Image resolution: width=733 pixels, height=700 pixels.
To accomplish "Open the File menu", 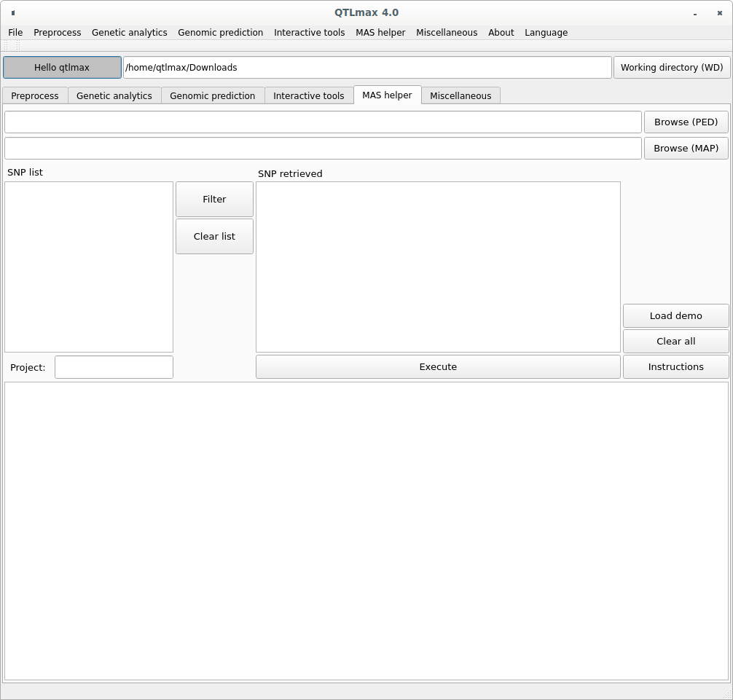I will pos(15,33).
